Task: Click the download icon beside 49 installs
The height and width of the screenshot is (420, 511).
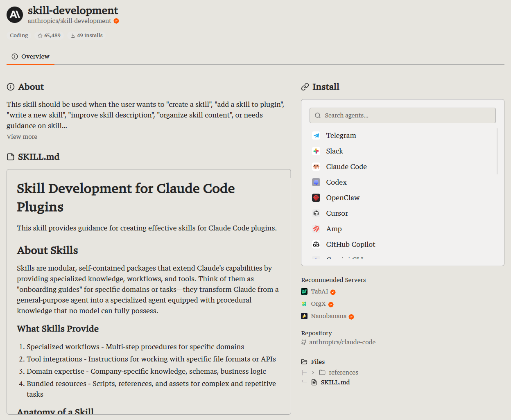Action: point(73,36)
